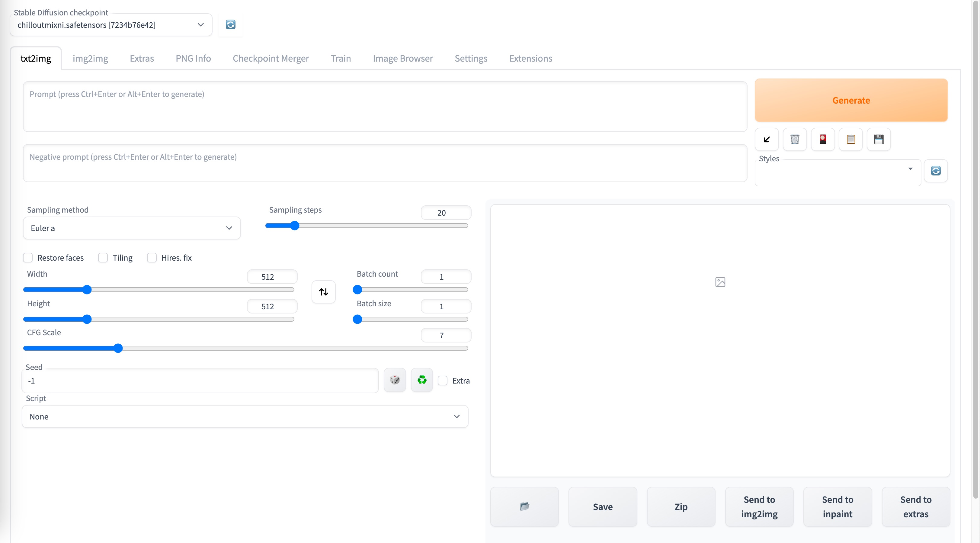Click the floppy disk save style icon
The height and width of the screenshot is (543, 980).
tap(879, 139)
